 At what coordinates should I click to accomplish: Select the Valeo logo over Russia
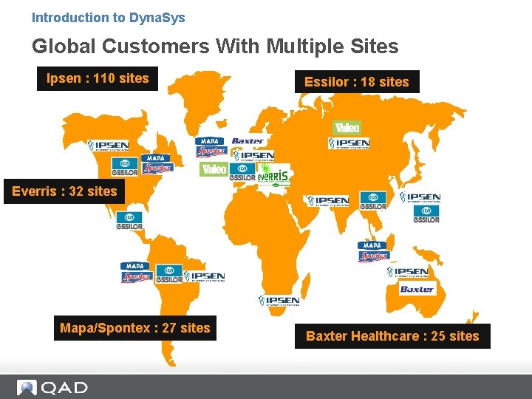pos(347,128)
